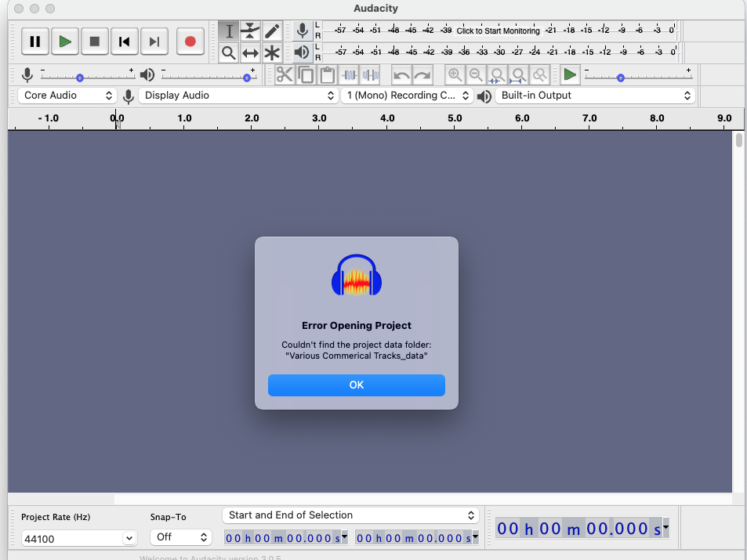The image size is (747, 560).
Task: Open the playback meter speaker menu
Action: tap(302, 52)
